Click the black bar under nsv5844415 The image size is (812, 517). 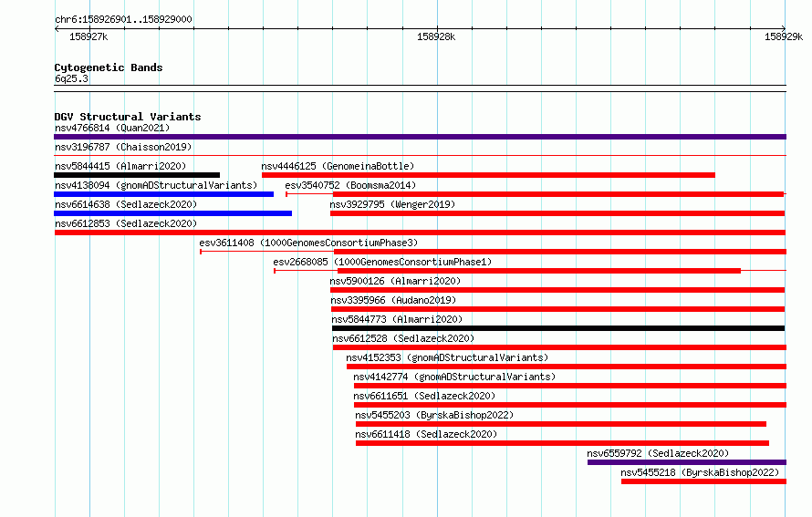(137, 175)
